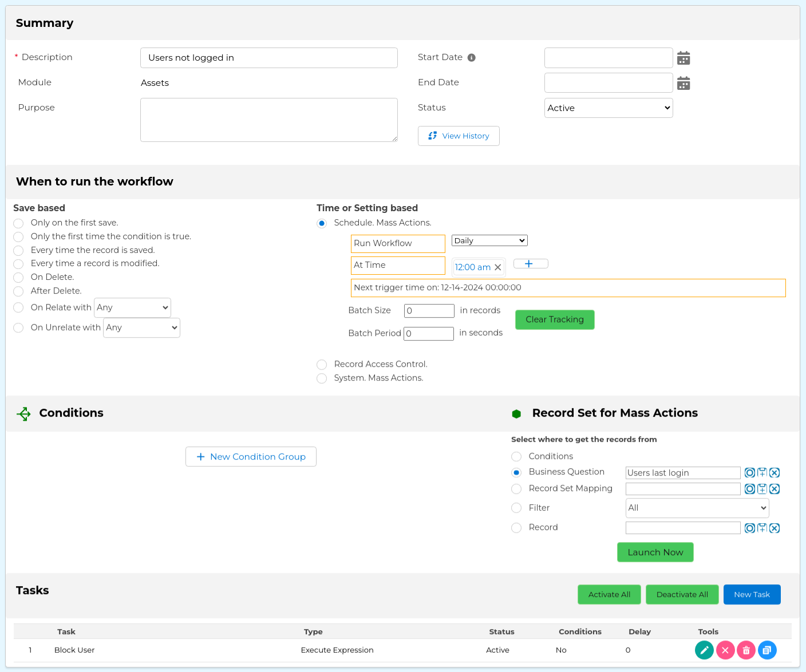Image resolution: width=806 pixels, height=672 pixels.
Task: Remove the 12:00 am time entry
Action: pyautogui.click(x=498, y=267)
